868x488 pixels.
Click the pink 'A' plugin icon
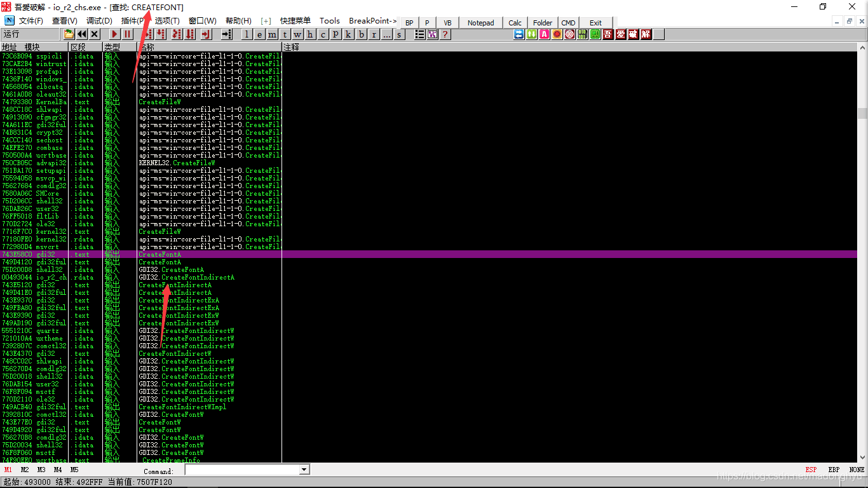pos(545,34)
